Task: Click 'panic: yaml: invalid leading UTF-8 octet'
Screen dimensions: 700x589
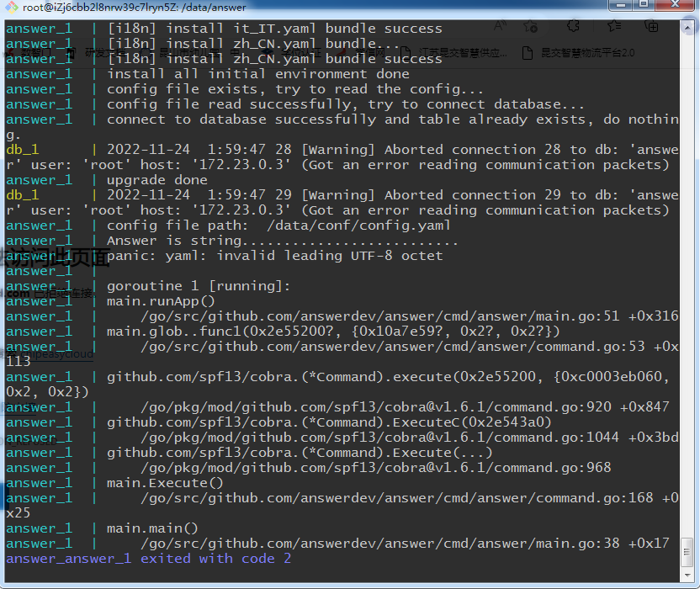Action: click(274, 256)
